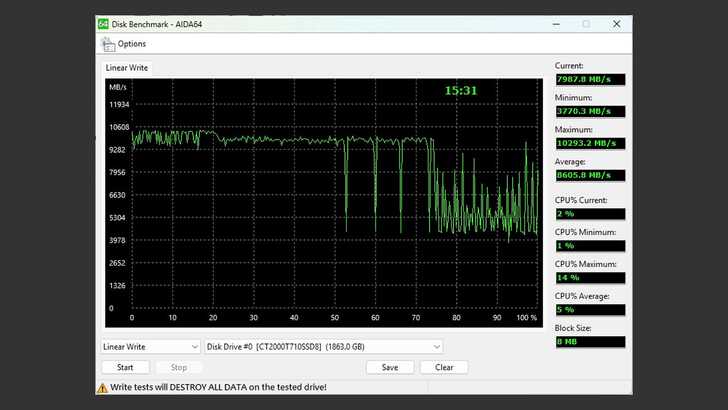This screenshot has width=728, height=410.
Task: Click the warning triangle icon
Action: tap(102, 387)
